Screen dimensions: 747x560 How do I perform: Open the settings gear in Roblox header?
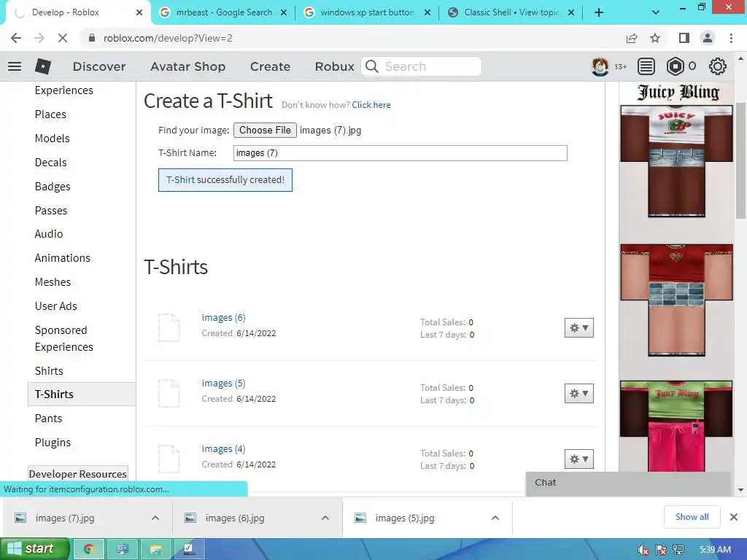[x=718, y=66]
